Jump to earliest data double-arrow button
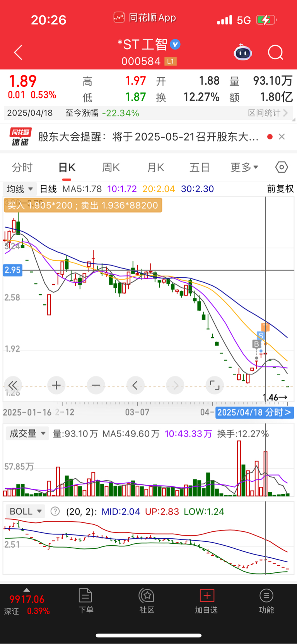The height and width of the screenshot is (644, 297). click(13, 385)
